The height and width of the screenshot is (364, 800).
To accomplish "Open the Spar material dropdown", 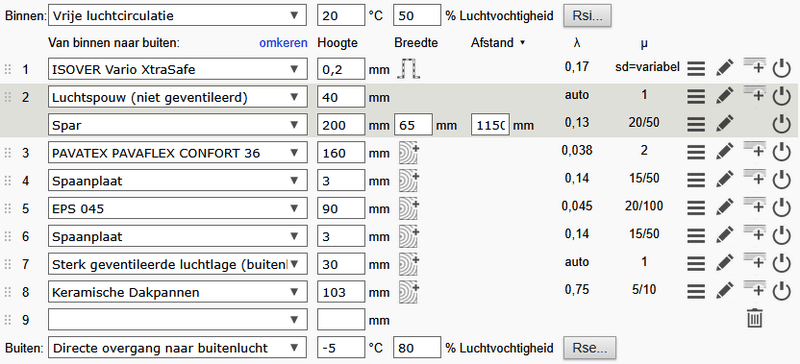I will coord(178,124).
